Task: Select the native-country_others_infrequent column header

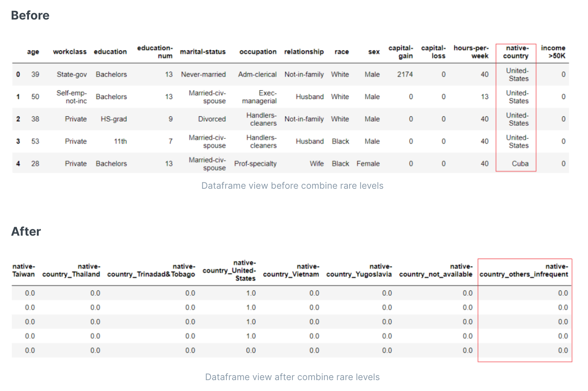Action: pos(524,271)
